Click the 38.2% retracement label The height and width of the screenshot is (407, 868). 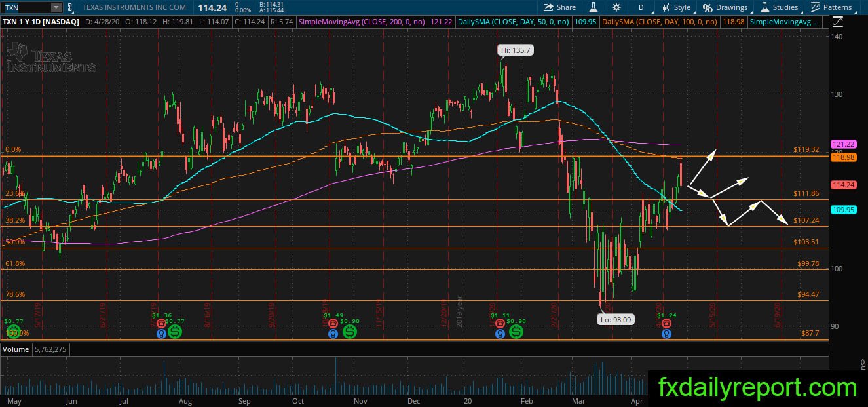pyautogui.click(x=14, y=220)
